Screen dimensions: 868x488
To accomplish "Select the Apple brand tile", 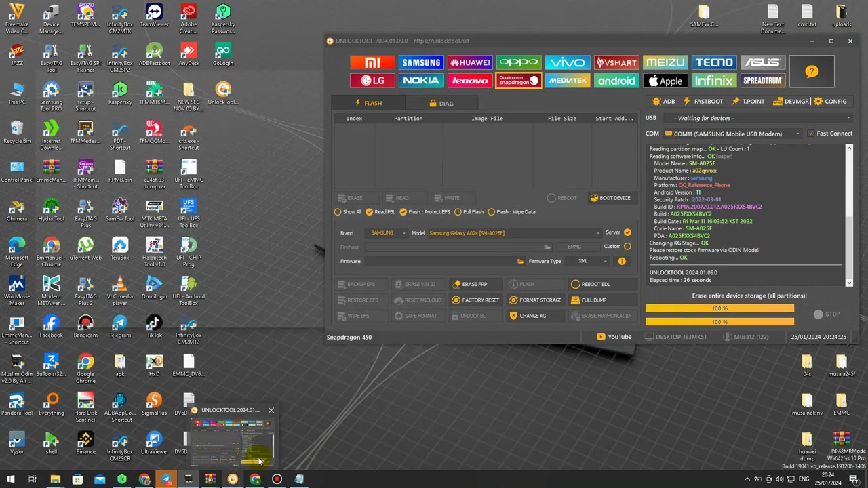I will (665, 81).
